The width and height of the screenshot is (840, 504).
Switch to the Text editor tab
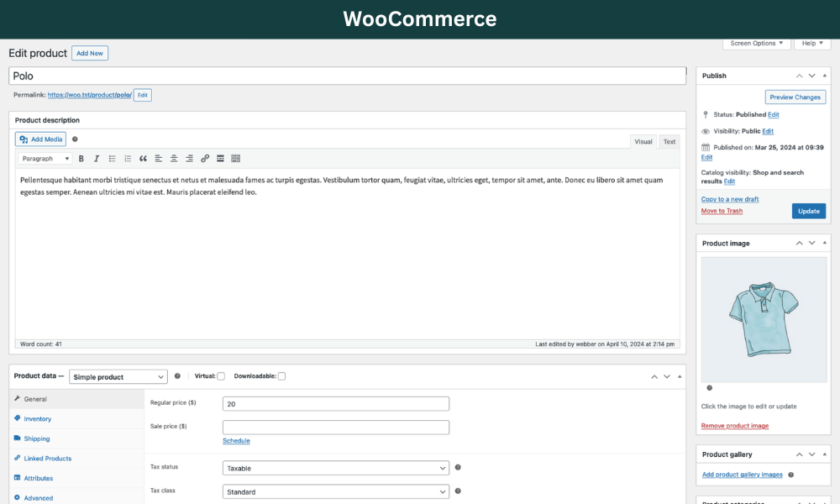pyautogui.click(x=669, y=142)
